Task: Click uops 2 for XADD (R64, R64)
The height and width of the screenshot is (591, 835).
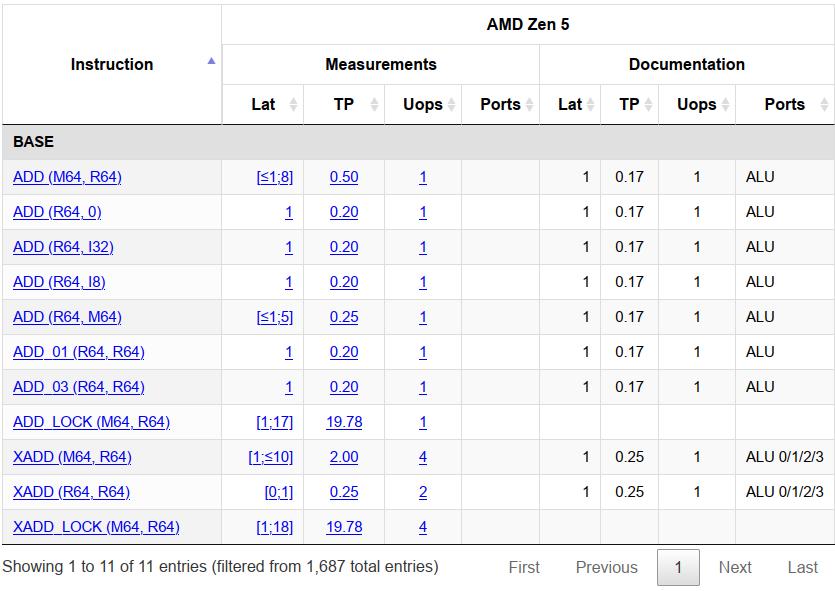Action: pos(423,492)
